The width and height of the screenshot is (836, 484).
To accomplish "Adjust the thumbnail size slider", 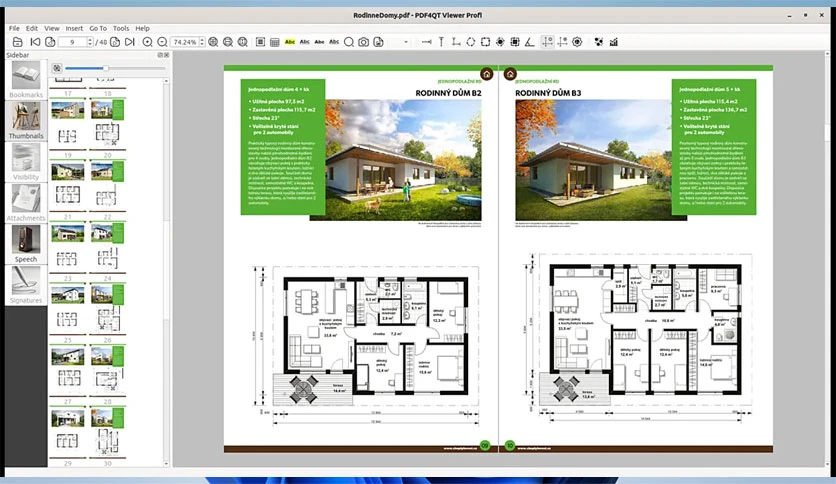I will click(115, 68).
